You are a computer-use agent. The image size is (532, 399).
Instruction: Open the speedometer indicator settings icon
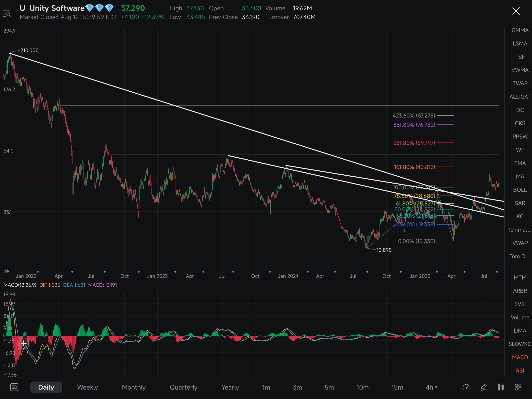(466, 387)
